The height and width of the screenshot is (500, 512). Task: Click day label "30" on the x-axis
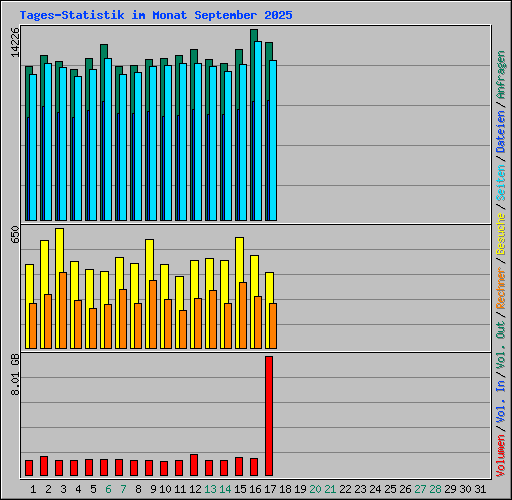point(465,489)
